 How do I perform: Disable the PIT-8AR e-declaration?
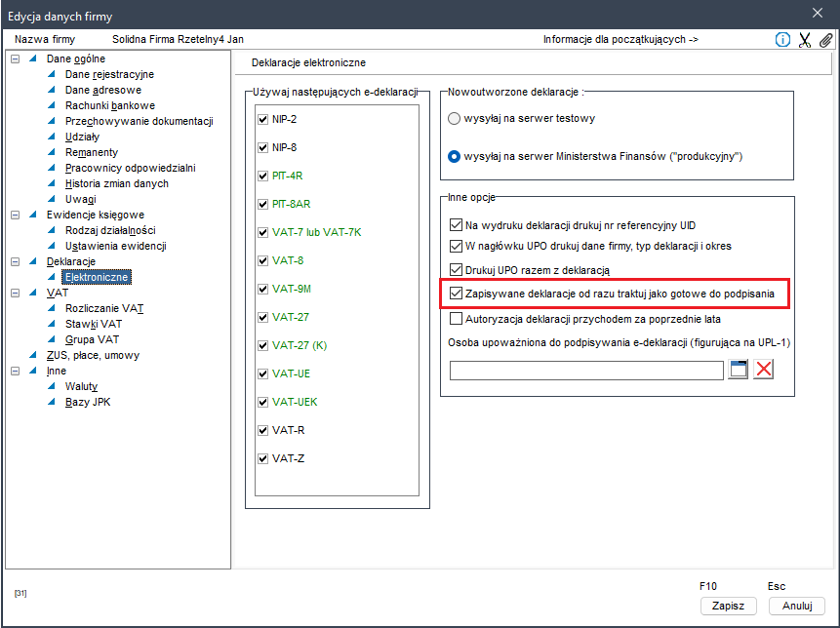[x=262, y=205]
